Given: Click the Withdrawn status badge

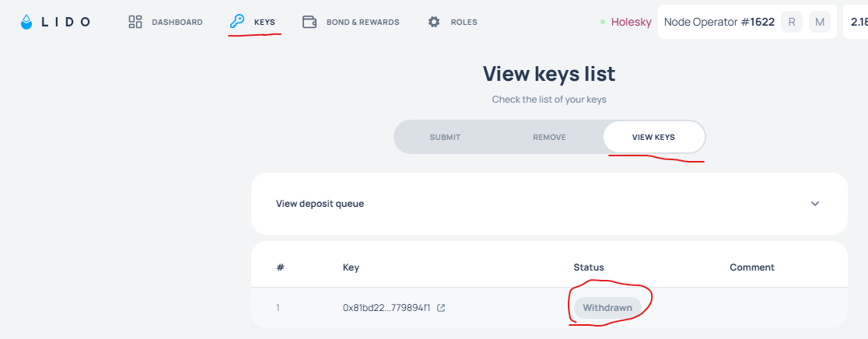Looking at the screenshot, I should pyautogui.click(x=607, y=308).
